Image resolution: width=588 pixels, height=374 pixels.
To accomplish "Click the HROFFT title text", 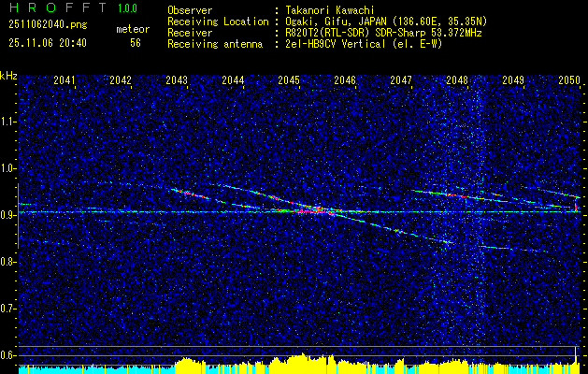I will [x=58, y=7].
